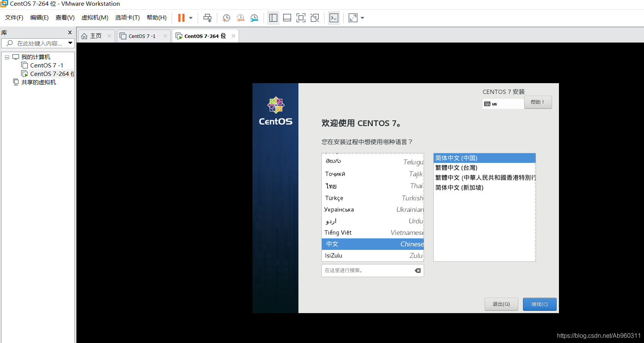This screenshot has height=343, width=644.
Task: Select IsiZulu in the language list
Action: click(373, 256)
